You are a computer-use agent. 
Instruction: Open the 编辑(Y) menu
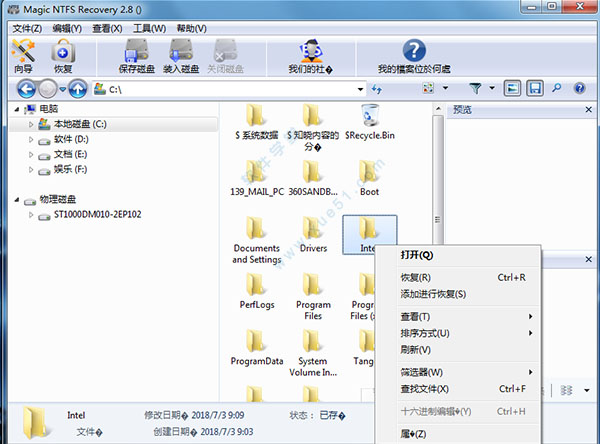tap(67, 29)
